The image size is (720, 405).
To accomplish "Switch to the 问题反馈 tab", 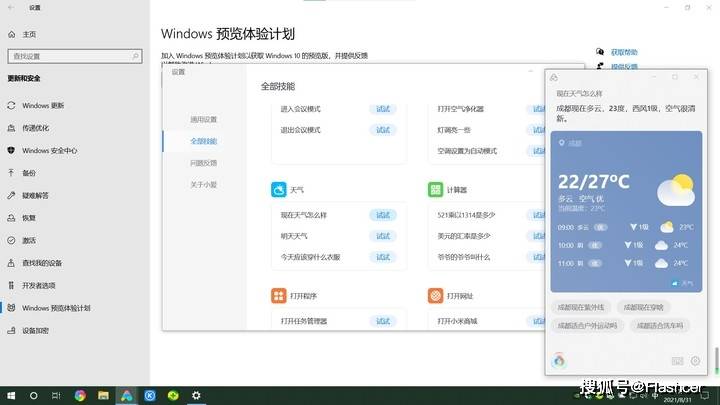I will (x=203, y=163).
